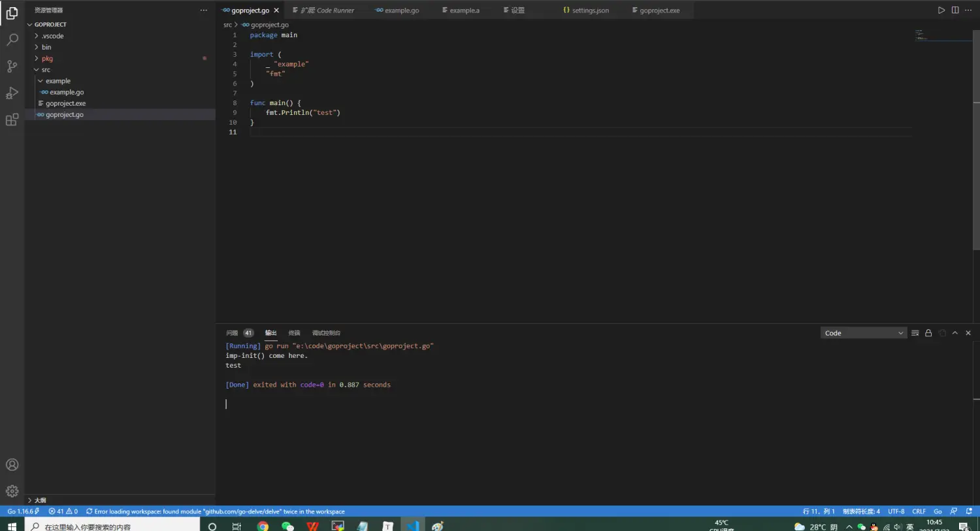Image resolution: width=980 pixels, height=531 pixels.
Task: Open the Search view in activity bar
Action: (x=12, y=40)
